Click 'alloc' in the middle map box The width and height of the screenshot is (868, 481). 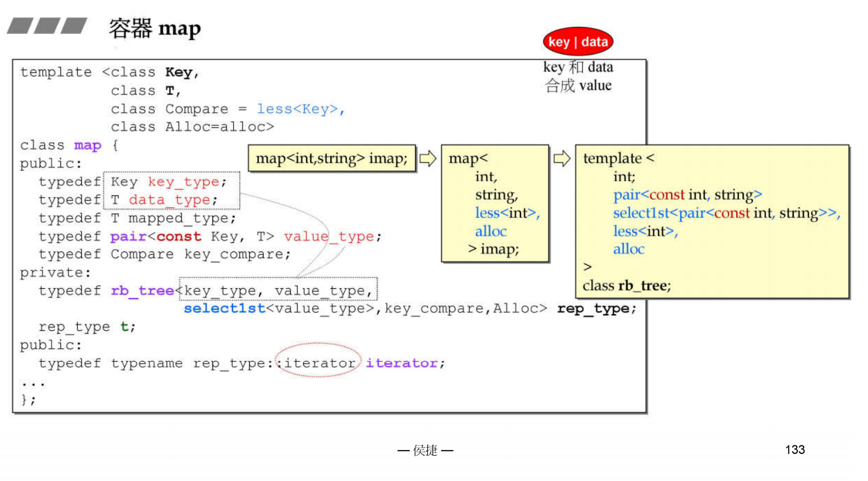coord(491,231)
